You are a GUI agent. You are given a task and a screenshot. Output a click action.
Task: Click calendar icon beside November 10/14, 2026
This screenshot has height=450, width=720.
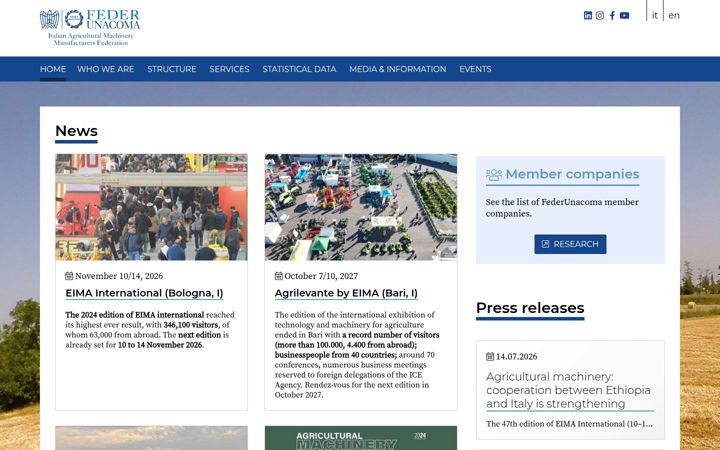69,276
